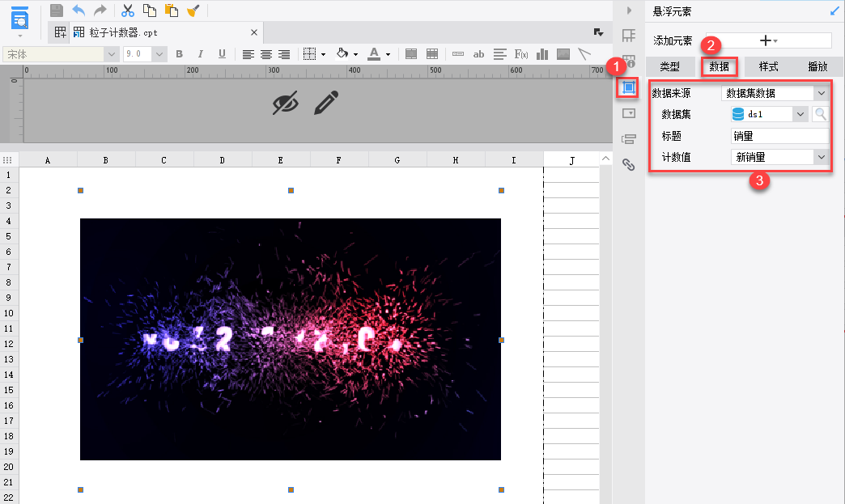Switch to the 数据 tab
Screen dimensions: 845x504
(719, 67)
